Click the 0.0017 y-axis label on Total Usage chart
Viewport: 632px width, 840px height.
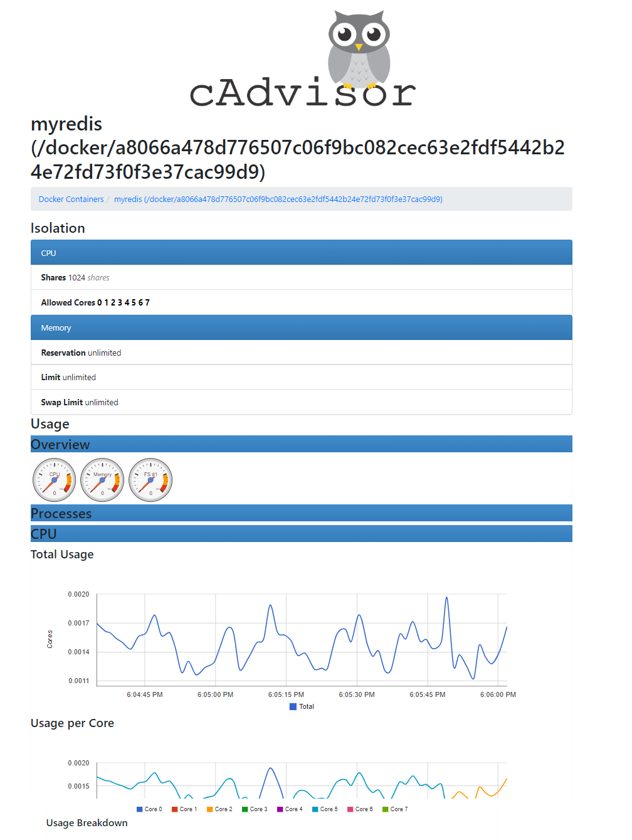pos(78,624)
